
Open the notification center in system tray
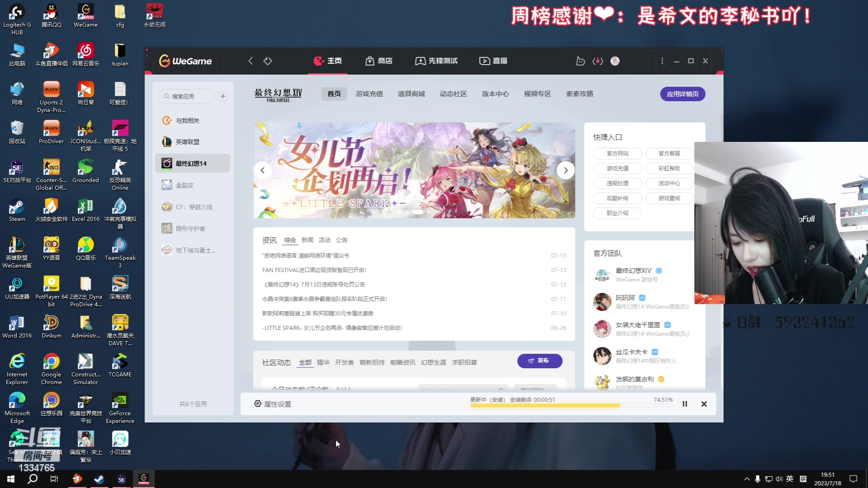point(854,479)
